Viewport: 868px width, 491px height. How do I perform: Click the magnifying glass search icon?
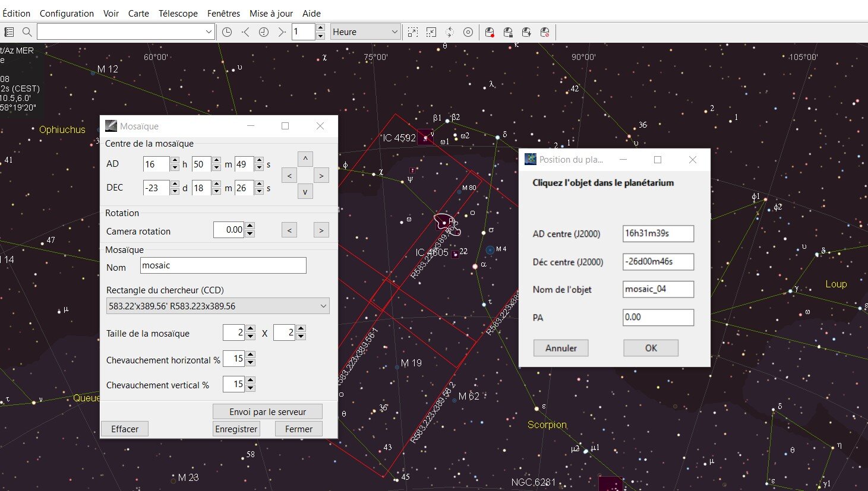(x=27, y=32)
